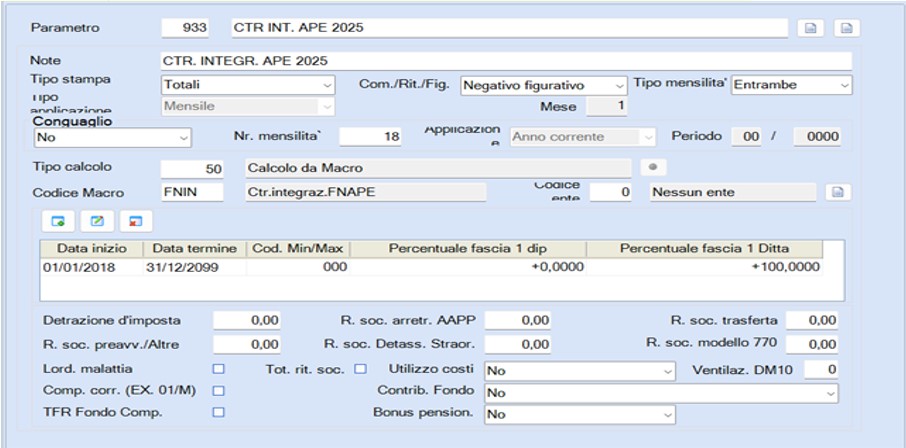Click the Detrazione d'imposta amount field
The height and width of the screenshot is (448, 906).
click(247, 320)
